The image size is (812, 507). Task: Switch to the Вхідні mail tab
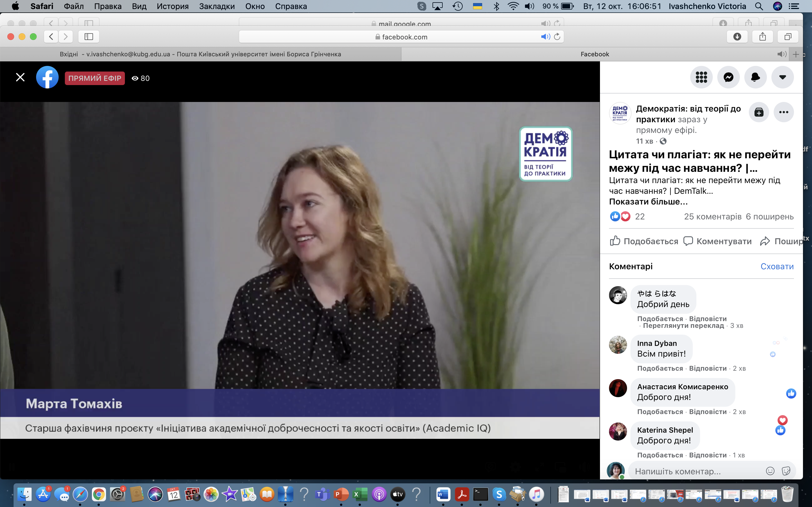point(200,54)
